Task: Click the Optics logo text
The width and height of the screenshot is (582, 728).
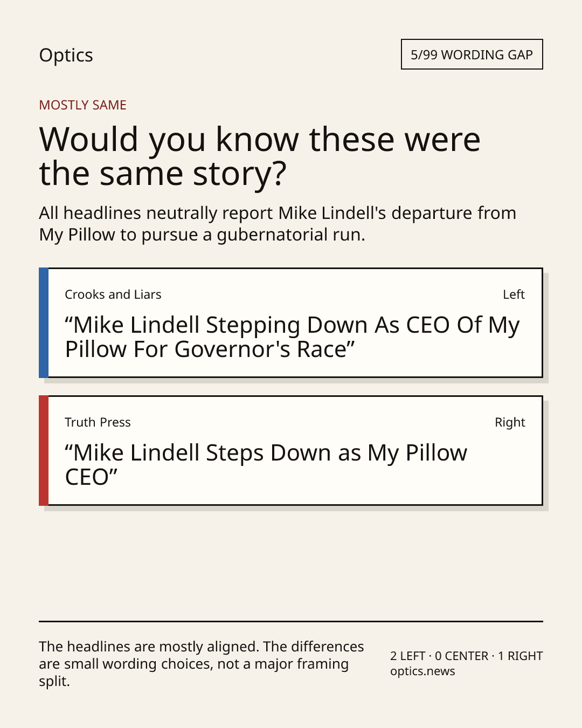Action: (x=66, y=56)
